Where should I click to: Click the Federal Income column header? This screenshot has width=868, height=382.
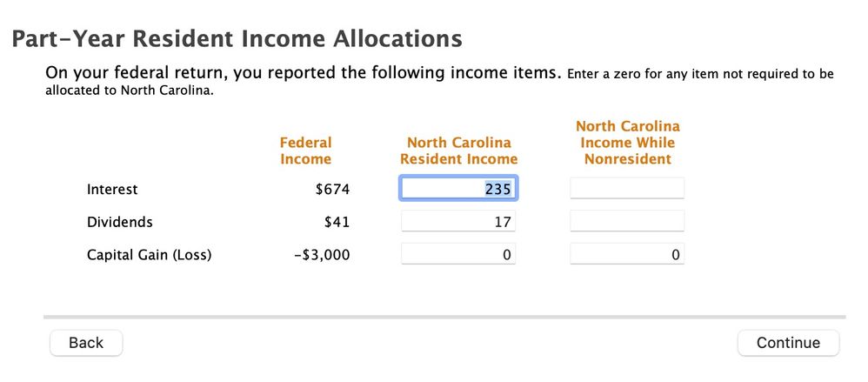coord(305,151)
